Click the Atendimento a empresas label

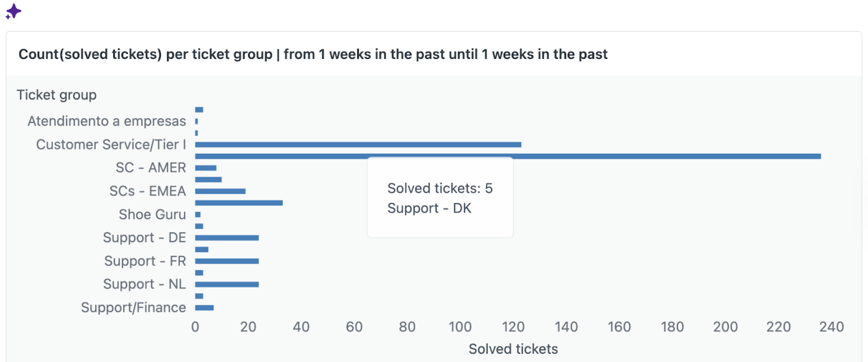tap(106, 121)
